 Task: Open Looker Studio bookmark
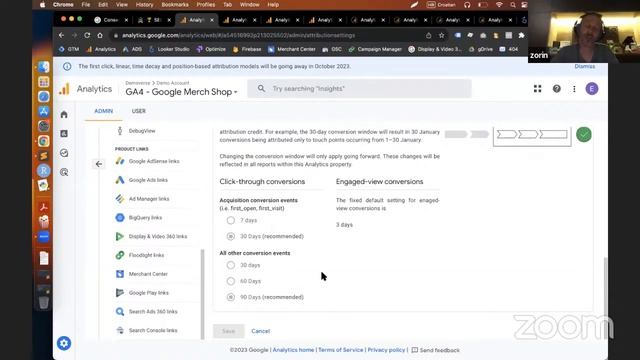click(169, 49)
